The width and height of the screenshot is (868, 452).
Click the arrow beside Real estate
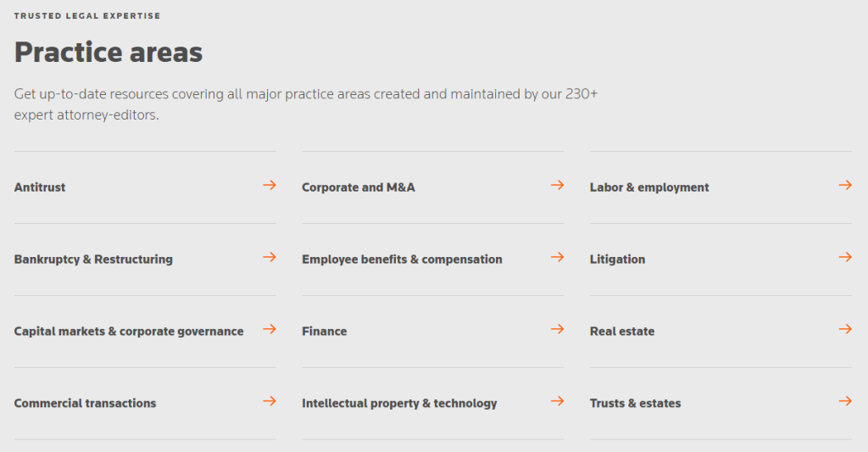tap(845, 329)
